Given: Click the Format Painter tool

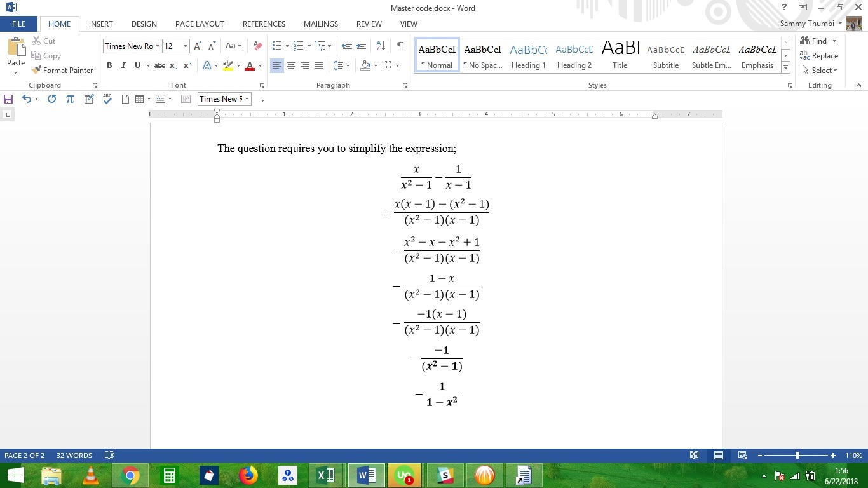Looking at the screenshot, I should (62, 71).
